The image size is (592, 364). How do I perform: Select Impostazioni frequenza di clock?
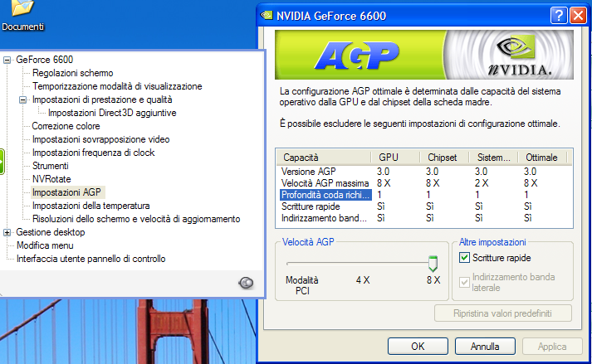[93, 153]
